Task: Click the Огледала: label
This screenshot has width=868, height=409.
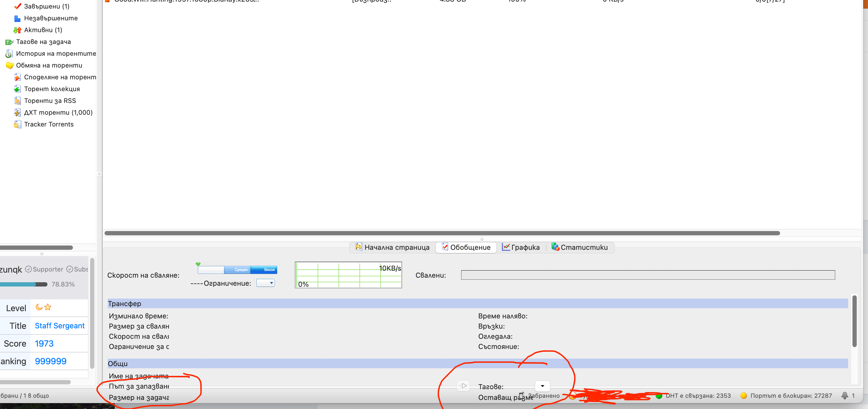Action: click(x=495, y=336)
